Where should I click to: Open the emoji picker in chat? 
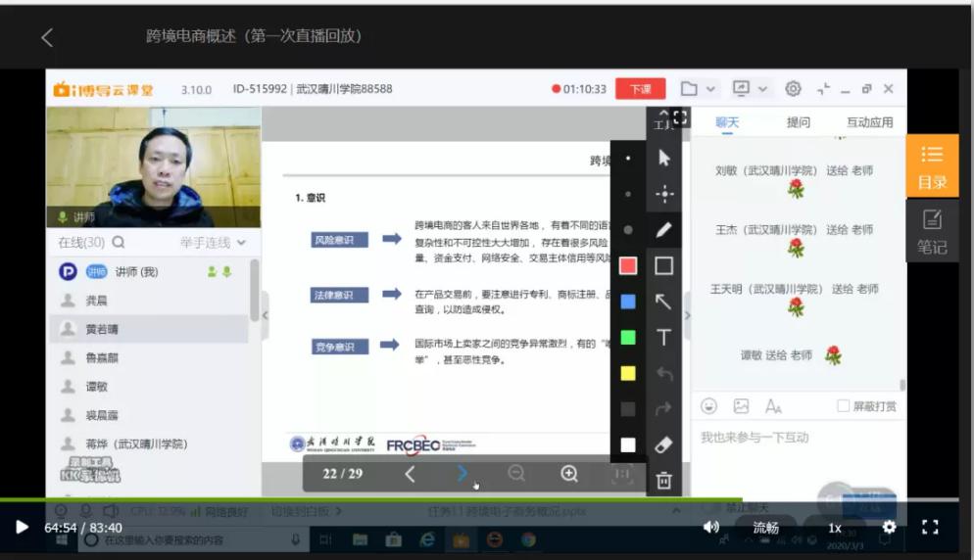click(x=709, y=406)
